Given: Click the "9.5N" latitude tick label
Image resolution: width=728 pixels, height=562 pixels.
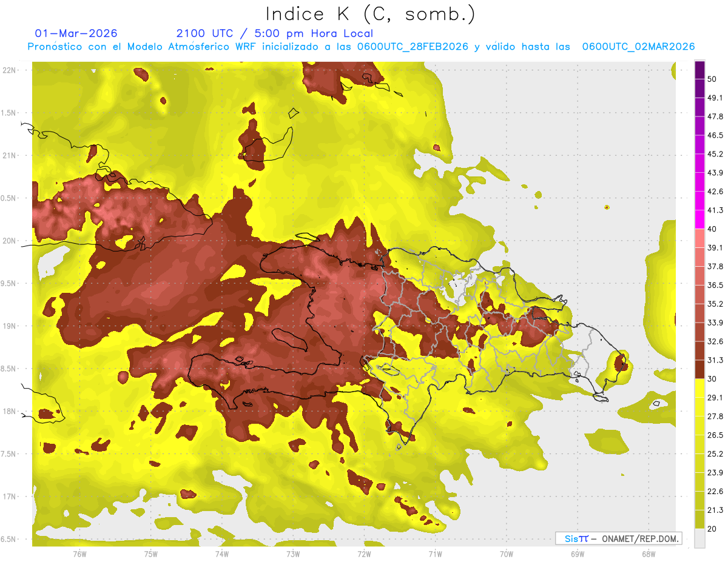Looking at the screenshot, I should [8, 284].
